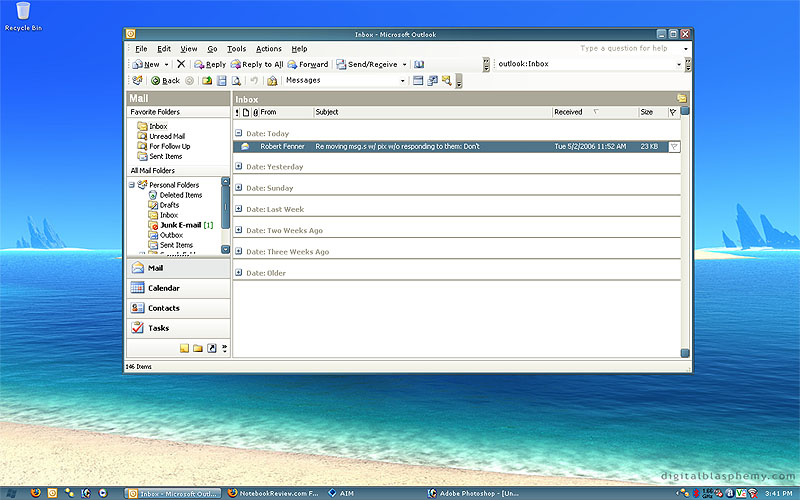Click the Outlook Today icon on Advanced toolbar

pyautogui.click(x=137, y=80)
